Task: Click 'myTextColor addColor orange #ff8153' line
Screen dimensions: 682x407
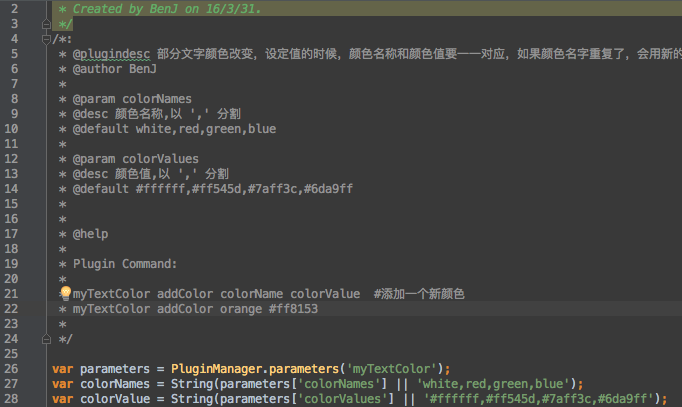Action: click(x=195, y=309)
